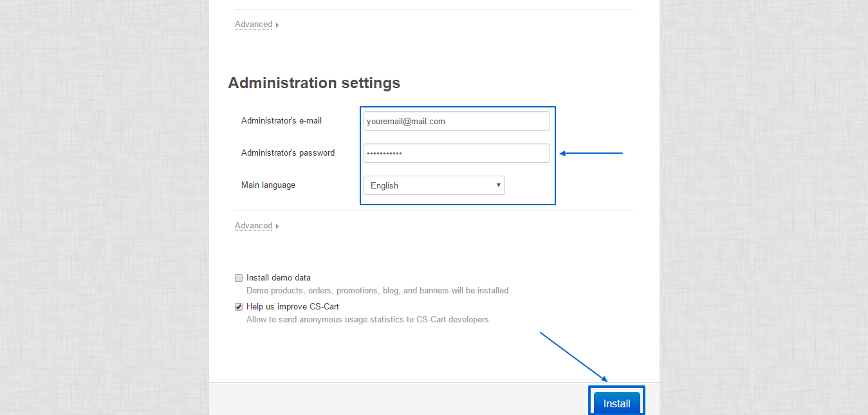Click the top Advanced link text
The width and height of the screenshot is (868, 415).
[254, 24]
